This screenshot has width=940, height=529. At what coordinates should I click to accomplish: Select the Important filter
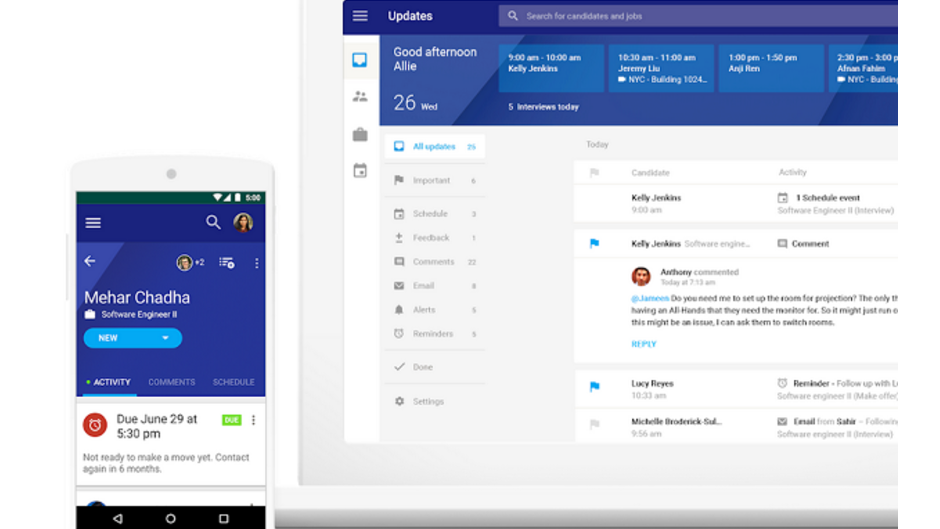tap(435, 181)
